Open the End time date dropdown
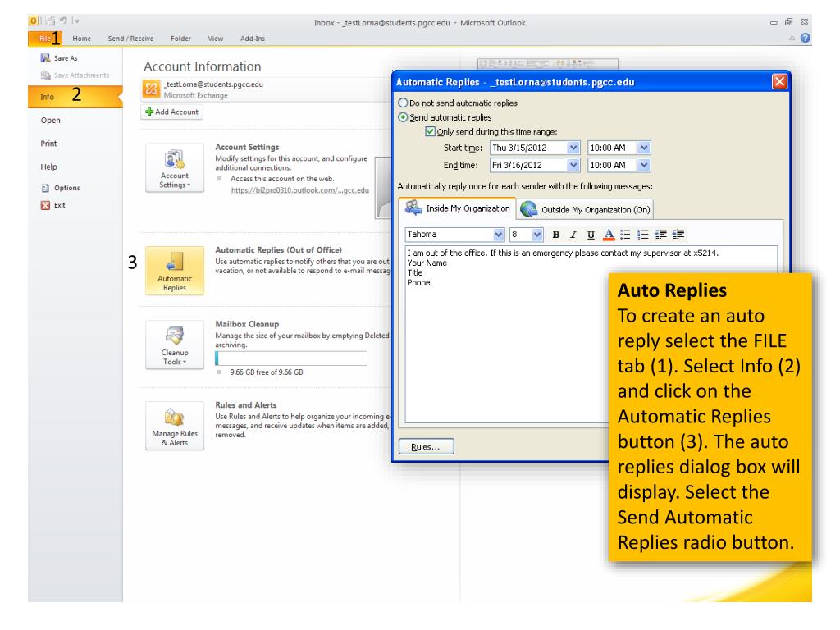840x630 pixels. coord(573,165)
